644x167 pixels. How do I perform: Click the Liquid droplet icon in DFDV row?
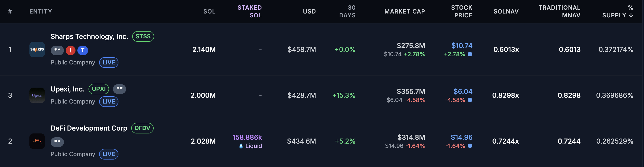pos(241,146)
